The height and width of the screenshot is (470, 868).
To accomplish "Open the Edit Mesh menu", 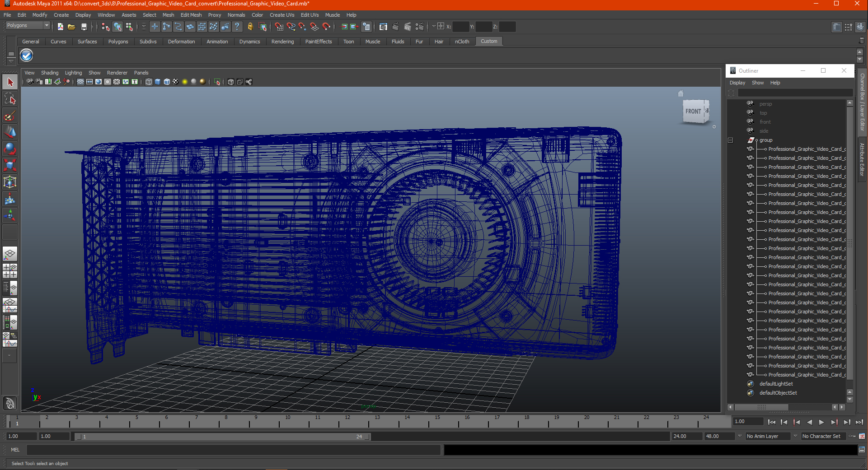I will tap(191, 15).
